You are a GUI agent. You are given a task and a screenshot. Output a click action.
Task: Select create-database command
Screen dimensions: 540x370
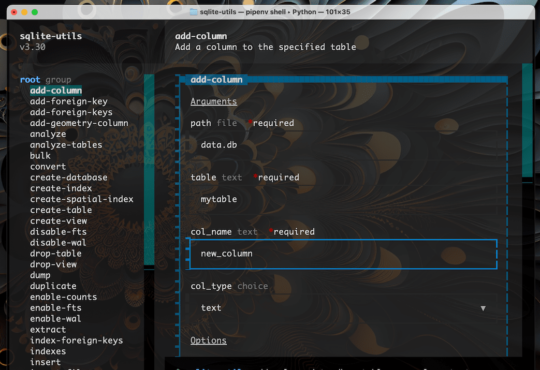tap(69, 177)
